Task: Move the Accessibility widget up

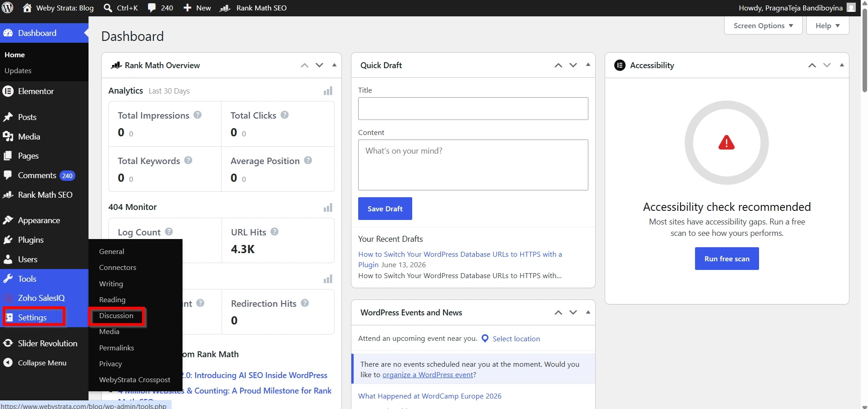Action: (812, 65)
